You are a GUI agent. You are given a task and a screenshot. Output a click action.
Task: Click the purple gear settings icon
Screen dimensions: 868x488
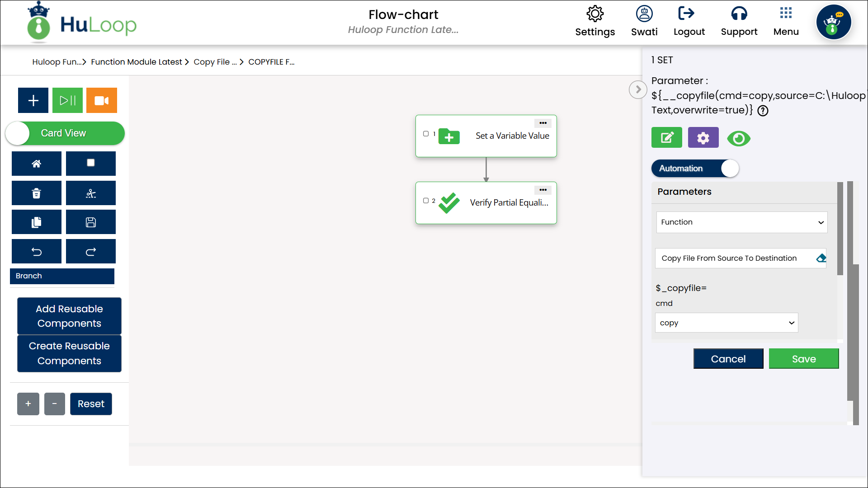(703, 138)
